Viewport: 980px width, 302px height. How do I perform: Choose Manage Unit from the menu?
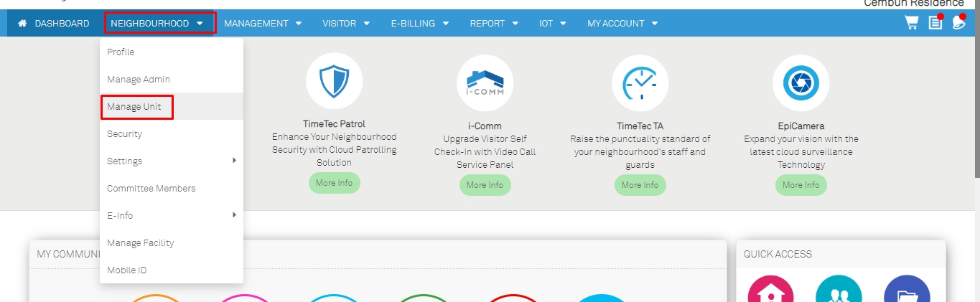(x=172, y=106)
